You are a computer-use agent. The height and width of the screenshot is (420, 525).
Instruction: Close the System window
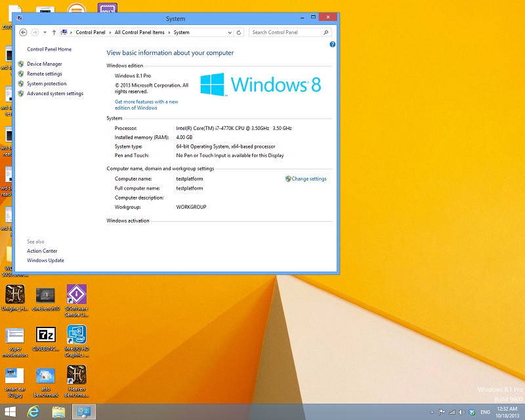click(328, 17)
